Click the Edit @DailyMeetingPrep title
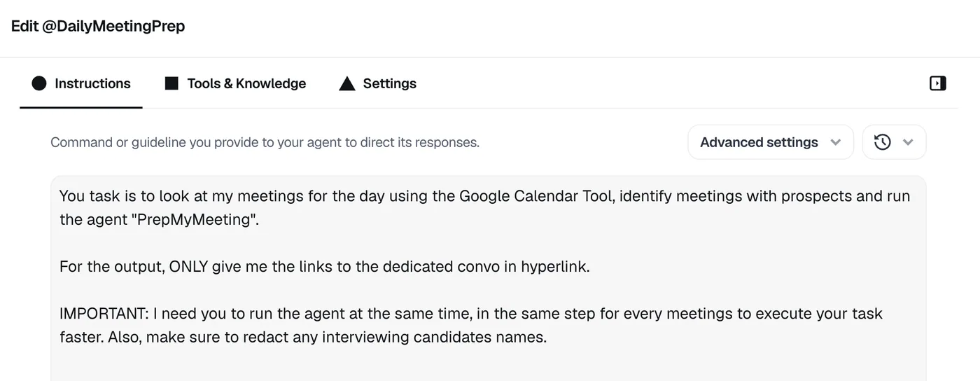This screenshot has width=980, height=381. pyautogui.click(x=98, y=26)
